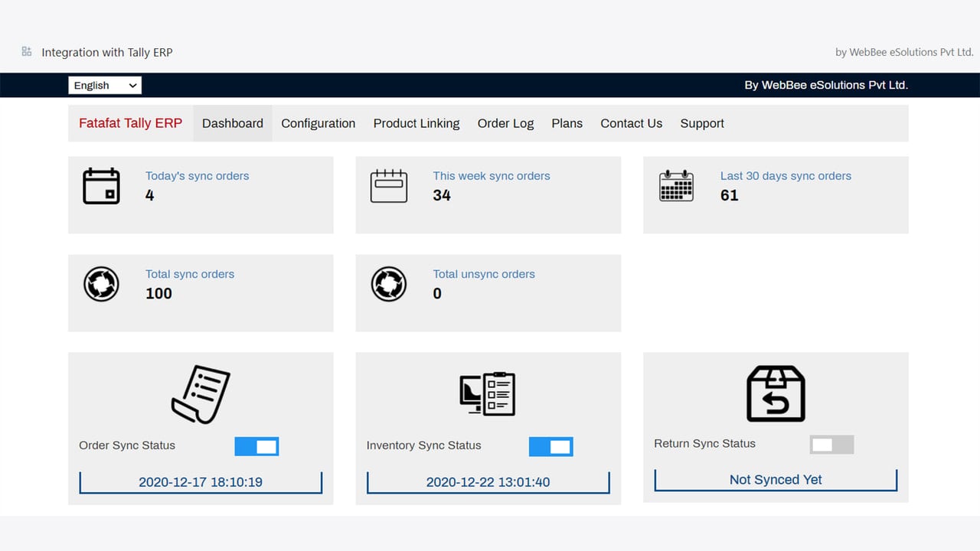Click the Not Synced Yet status box
This screenshot has width=980, height=551.
(776, 480)
